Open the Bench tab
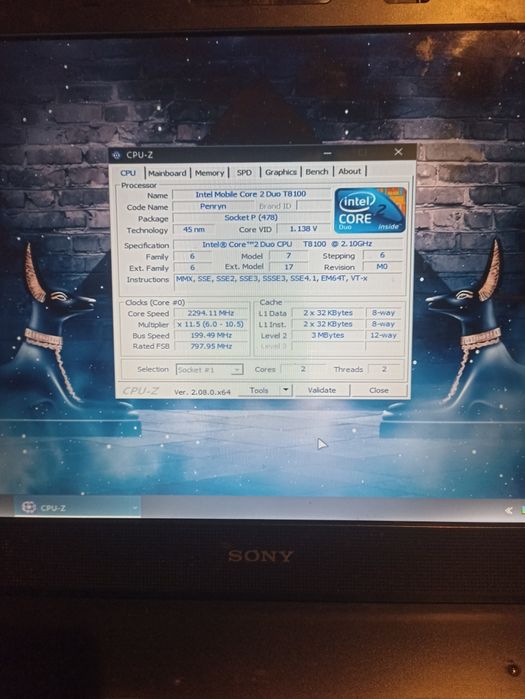The image size is (525, 699). point(317,171)
